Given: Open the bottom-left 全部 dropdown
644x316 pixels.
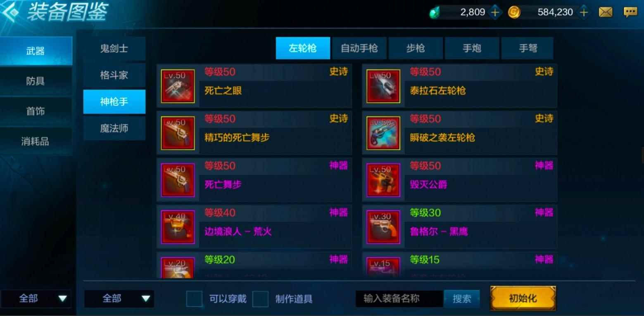Looking at the screenshot, I should tap(36, 299).
